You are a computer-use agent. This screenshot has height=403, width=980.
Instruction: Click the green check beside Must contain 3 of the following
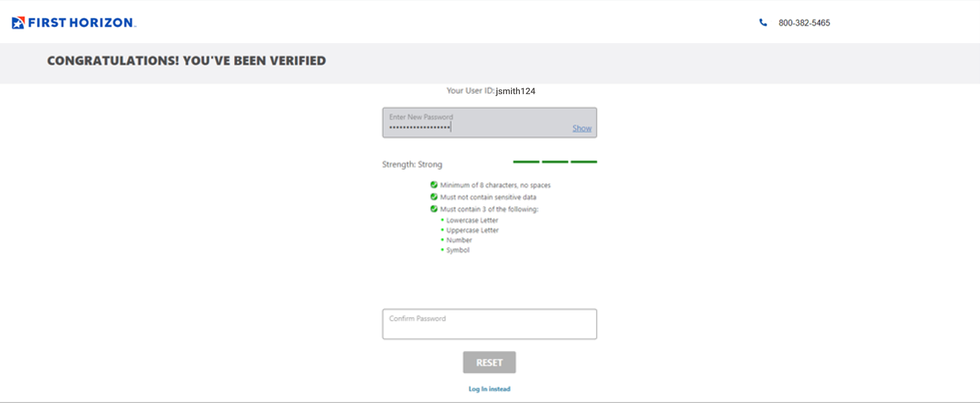434,209
